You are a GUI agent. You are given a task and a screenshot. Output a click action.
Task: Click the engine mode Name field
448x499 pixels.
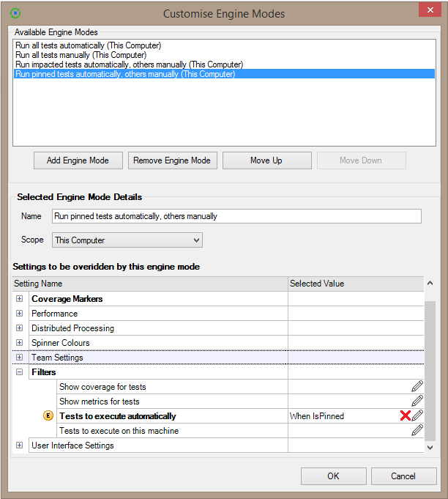[x=236, y=216]
